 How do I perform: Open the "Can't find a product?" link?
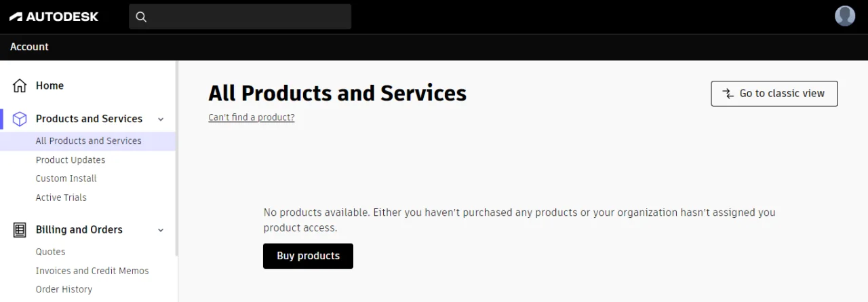[252, 117]
